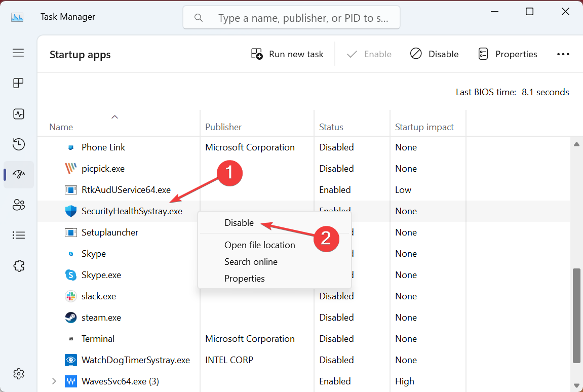583x392 pixels.
Task: Select the Startup apps sidebar icon
Action: coord(18,174)
